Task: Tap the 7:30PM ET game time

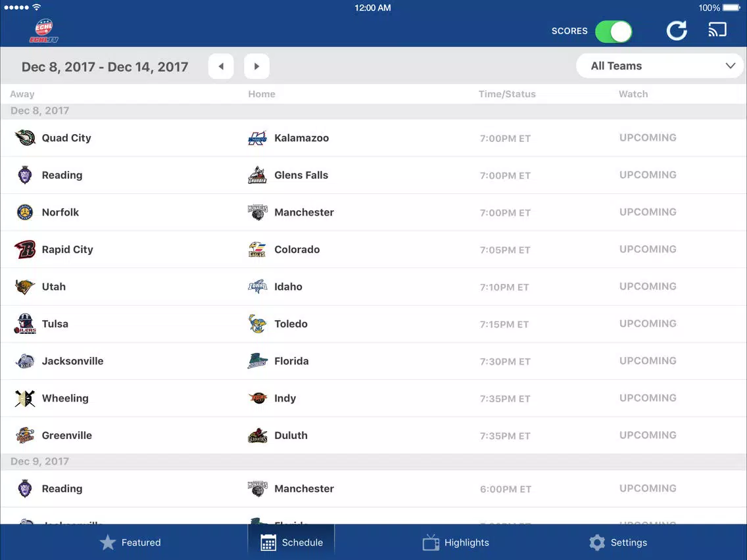Action: (505, 362)
